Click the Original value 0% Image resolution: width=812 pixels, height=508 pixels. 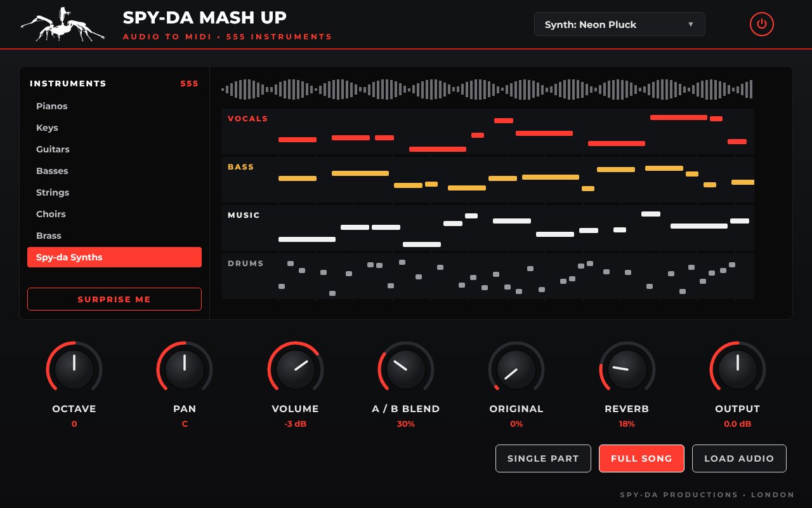[x=516, y=424]
